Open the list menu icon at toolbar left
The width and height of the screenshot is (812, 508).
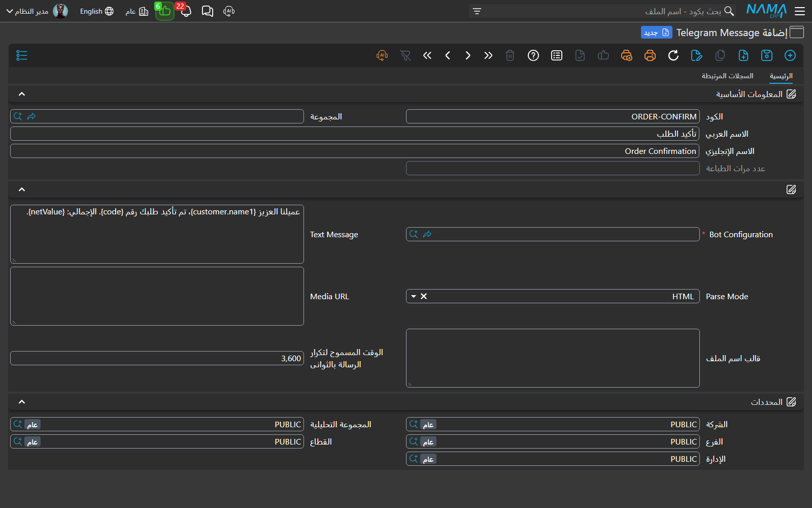(x=22, y=55)
